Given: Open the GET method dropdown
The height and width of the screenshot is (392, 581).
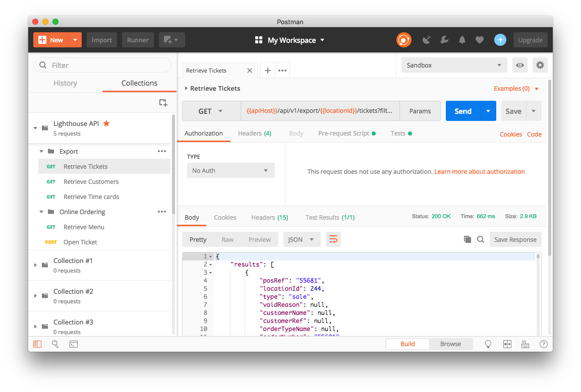Looking at the screenshot, I should click(x=211, y=111).
